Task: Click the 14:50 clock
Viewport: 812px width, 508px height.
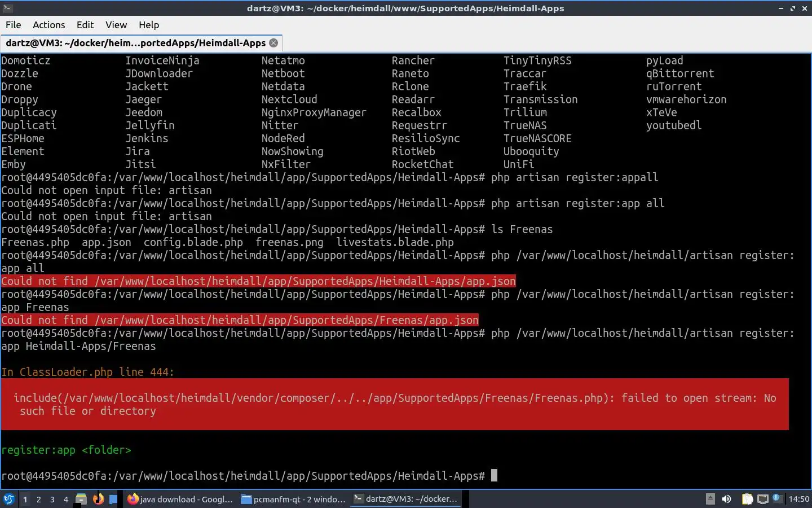Action: click(798, 499)
